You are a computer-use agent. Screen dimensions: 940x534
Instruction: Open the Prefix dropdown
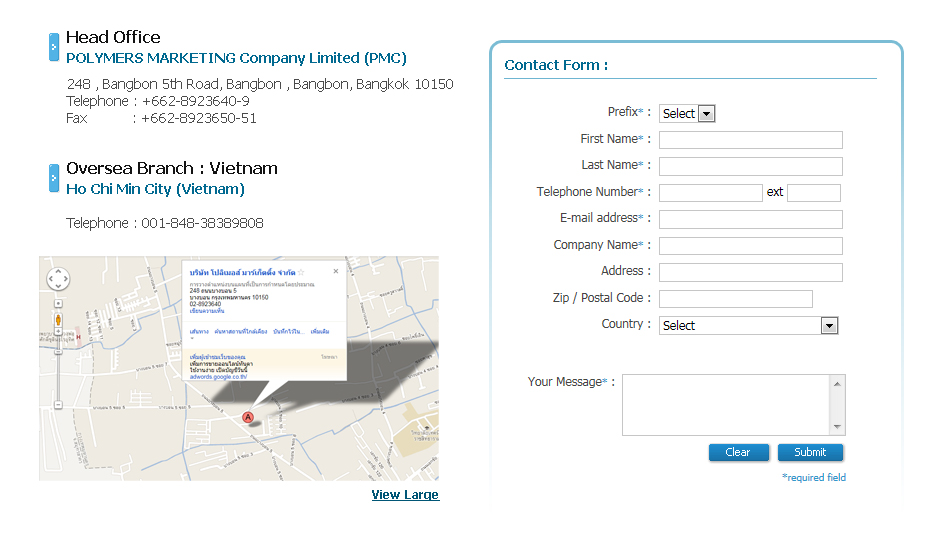tap(688, 114)
